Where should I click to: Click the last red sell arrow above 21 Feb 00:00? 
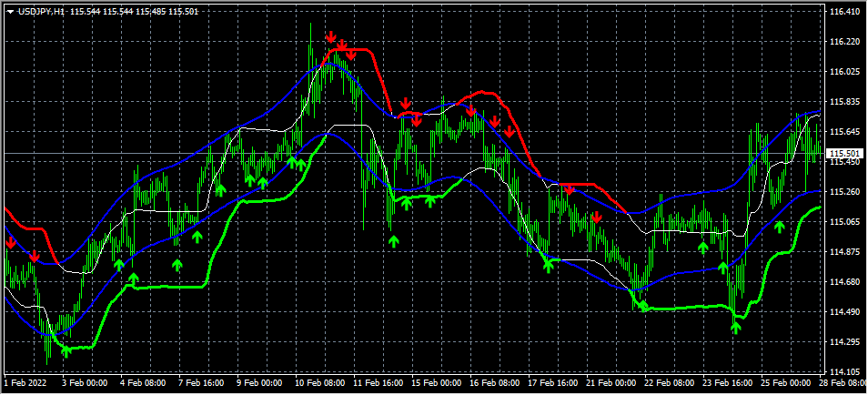click(x=595, y=218)
